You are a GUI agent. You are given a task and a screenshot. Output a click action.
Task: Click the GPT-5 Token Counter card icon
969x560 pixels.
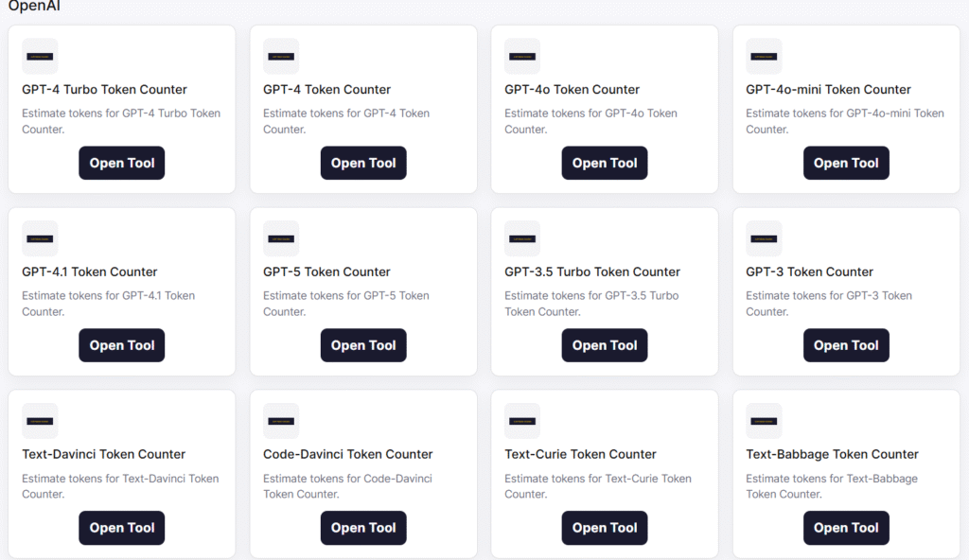pos(281,238)
